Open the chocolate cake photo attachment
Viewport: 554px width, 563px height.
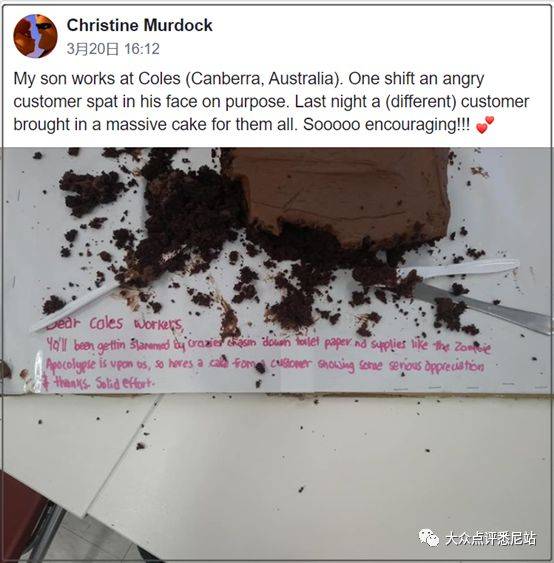(277, 354)
